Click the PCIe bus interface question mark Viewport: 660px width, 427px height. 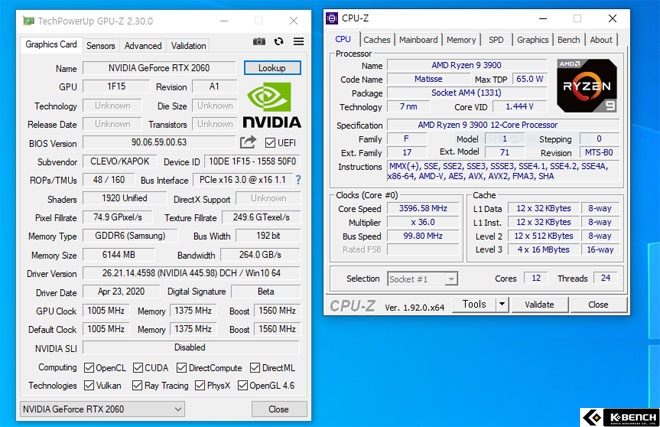coord(298,180)
